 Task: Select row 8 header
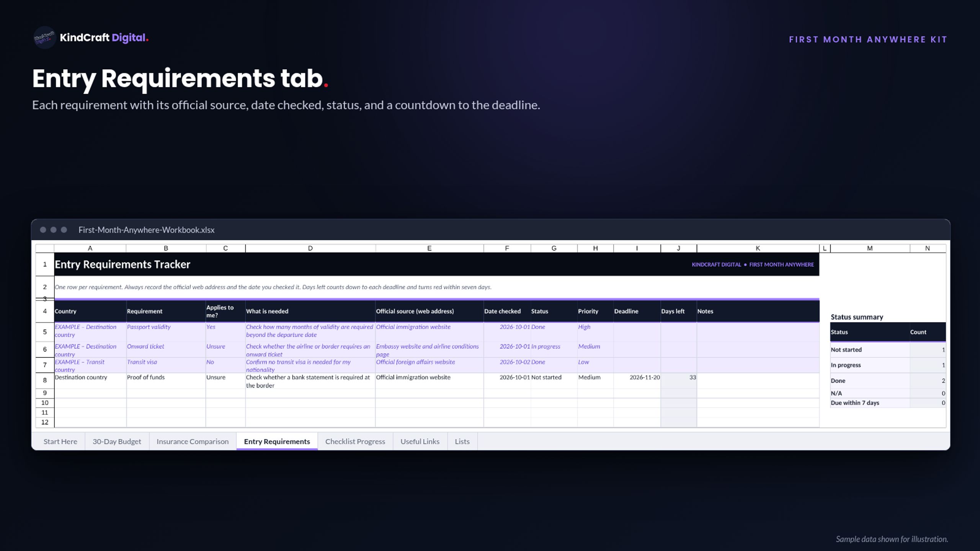coord(45,380)
